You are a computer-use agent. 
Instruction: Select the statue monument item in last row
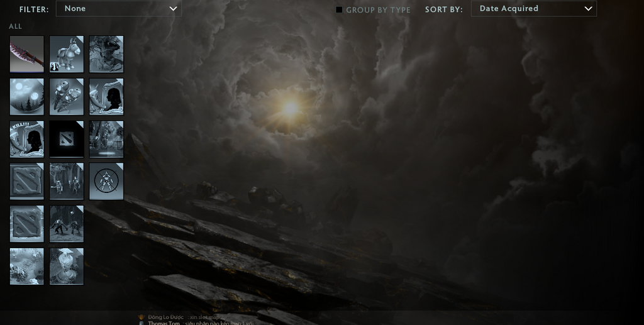[x=67, y=266]
